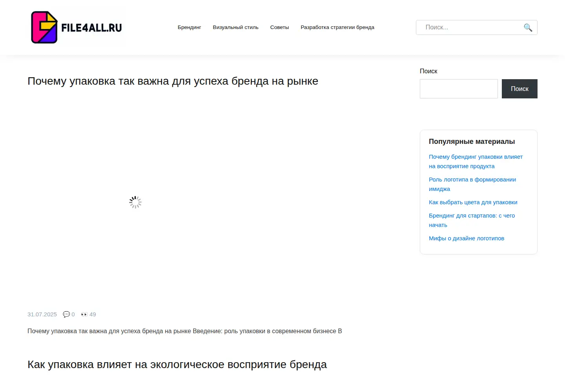Open article Как упаковка влияет на экологическое восприятие
This screenshot has height=392, width=565.
[x=177, y=365]
